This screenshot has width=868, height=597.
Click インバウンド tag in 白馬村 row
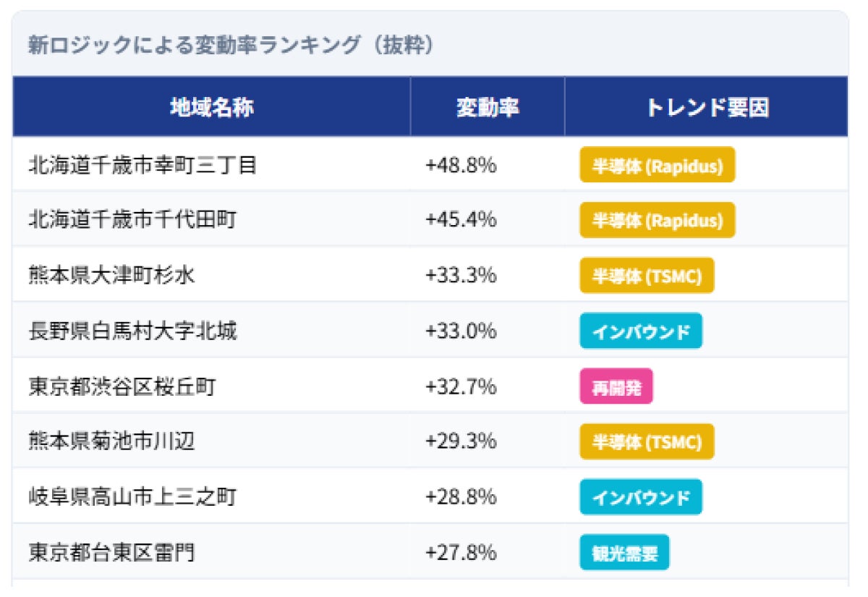640,331
